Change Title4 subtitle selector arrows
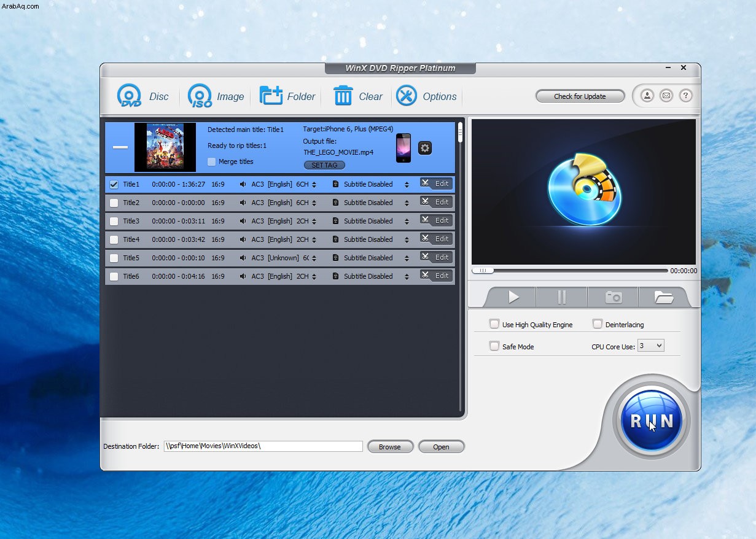The width and height of the screenshot is (756, 539). pyautogui.click(x=407, y=239)
